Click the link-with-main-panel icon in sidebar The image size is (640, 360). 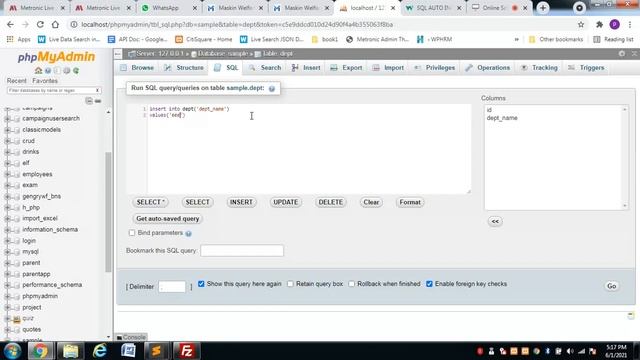pos(98,101)
